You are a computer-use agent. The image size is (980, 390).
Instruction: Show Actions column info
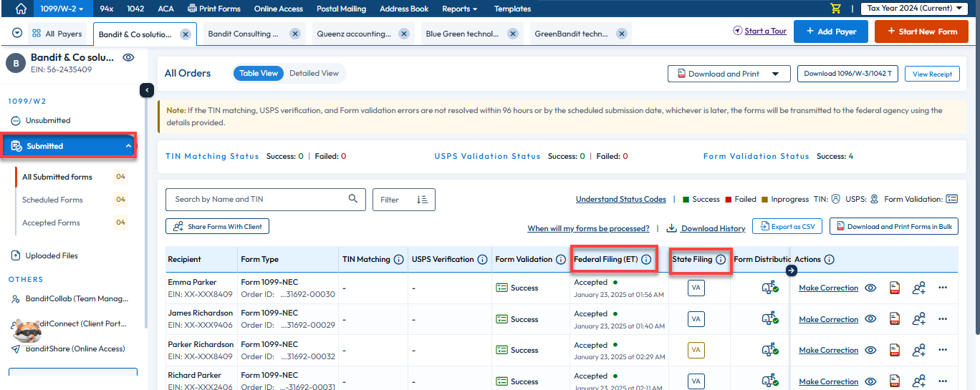830,260
